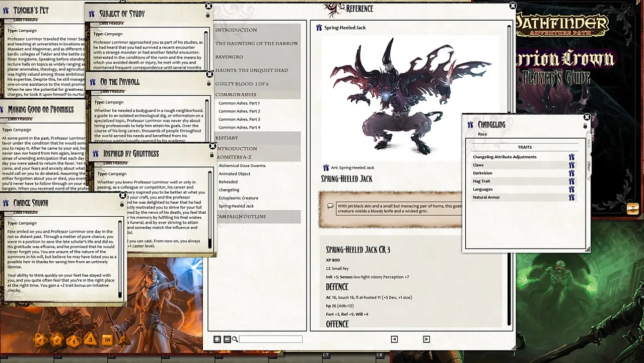This screenshot has width=644, height=363.
Task: Expand Haunts: The Unquiet Dead chapter
Action: [x=257, y=71]
